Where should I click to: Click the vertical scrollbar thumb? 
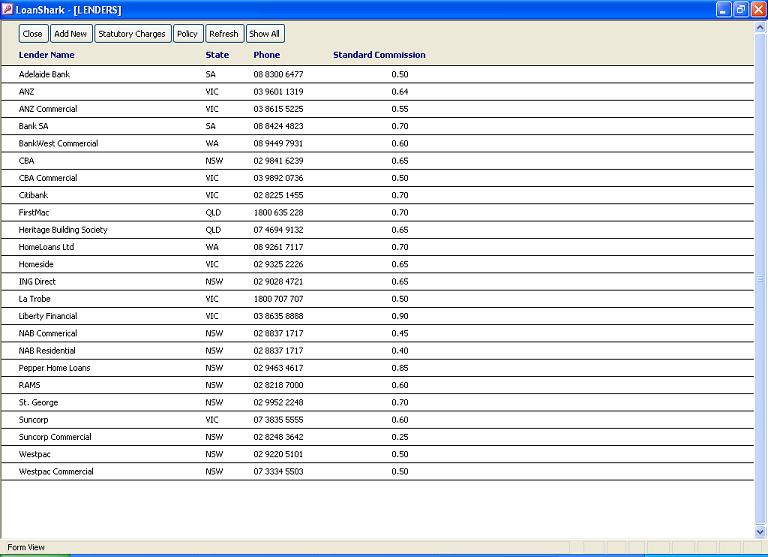760,279
